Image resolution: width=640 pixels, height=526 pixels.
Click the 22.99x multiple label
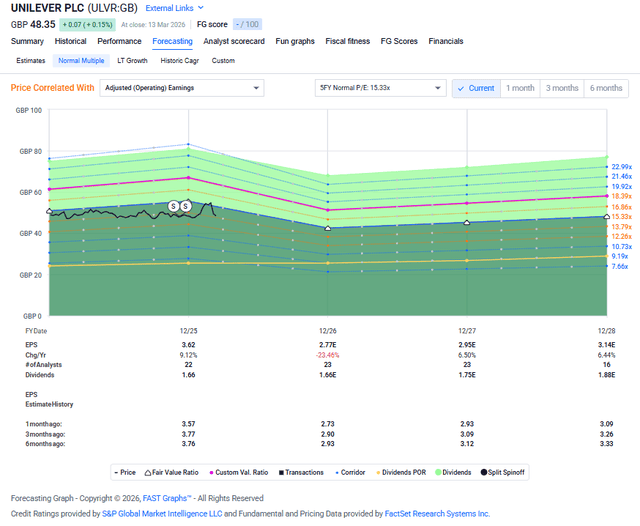(622, 167)
